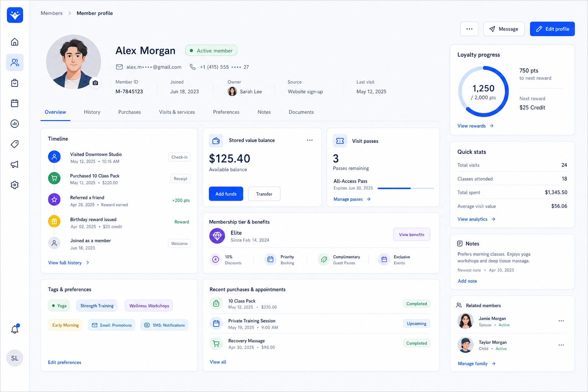This screenshot has width=588, height=392.
Task: Open Jamie Morgan's three-dot menu
Action: (x=561, y=321)
